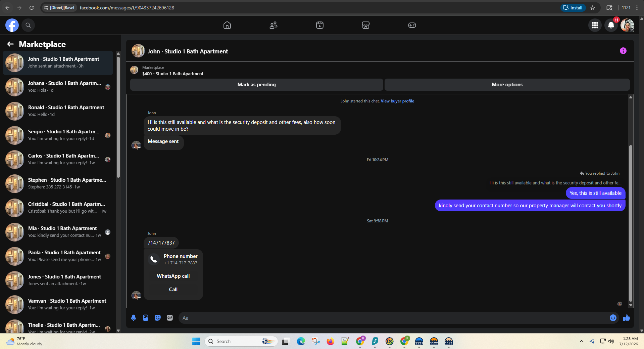Open the Windows Start menu
The width and height of the screenshot is (644, 349).
tap(196, 341)
